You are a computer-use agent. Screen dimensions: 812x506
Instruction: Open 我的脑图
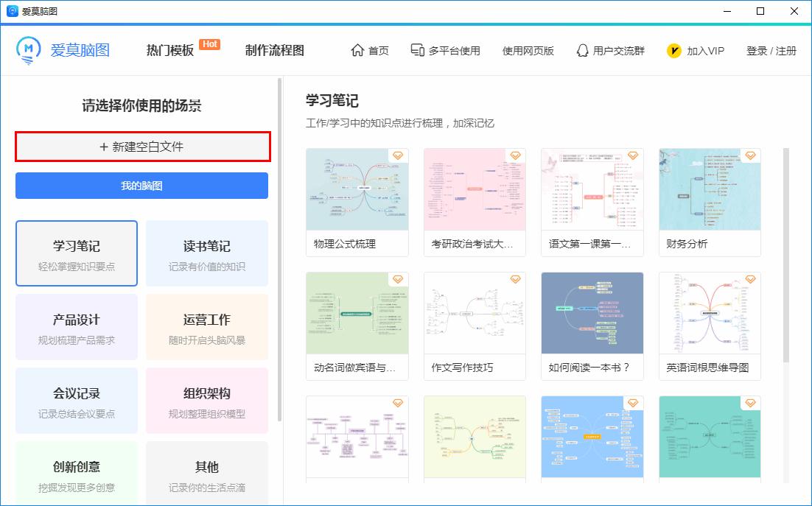click(x=142, y=186)
